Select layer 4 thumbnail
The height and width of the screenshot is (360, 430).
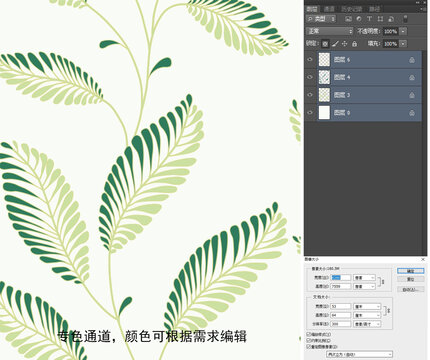[x=324, y=77]
